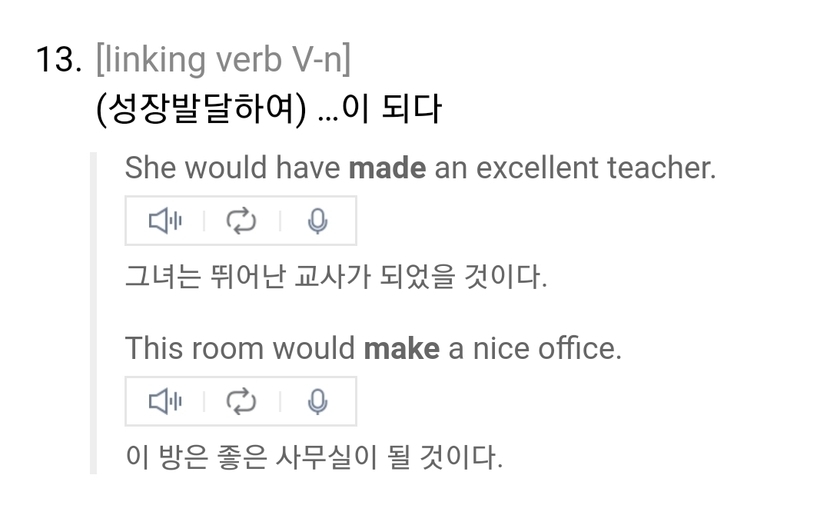Click the bold word "make"
This screenshot has height=515, width=830.
401,349
